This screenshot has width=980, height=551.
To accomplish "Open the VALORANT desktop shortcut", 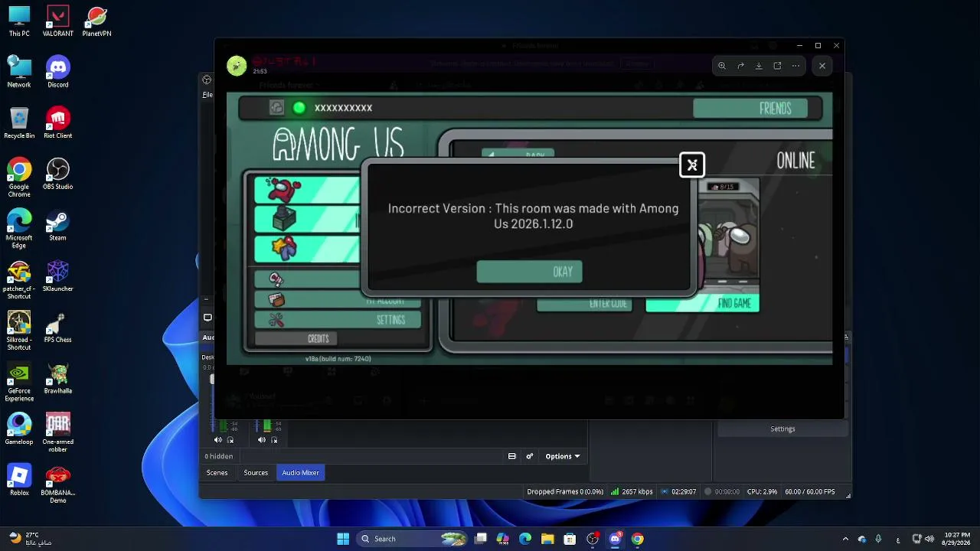I will tap(58, 21).
